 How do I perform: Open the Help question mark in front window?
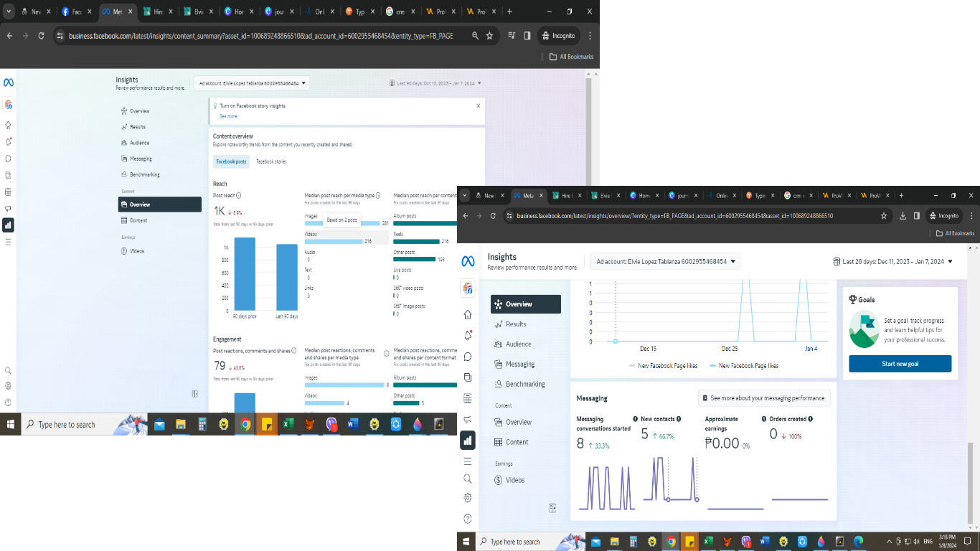tap(468, 519)
